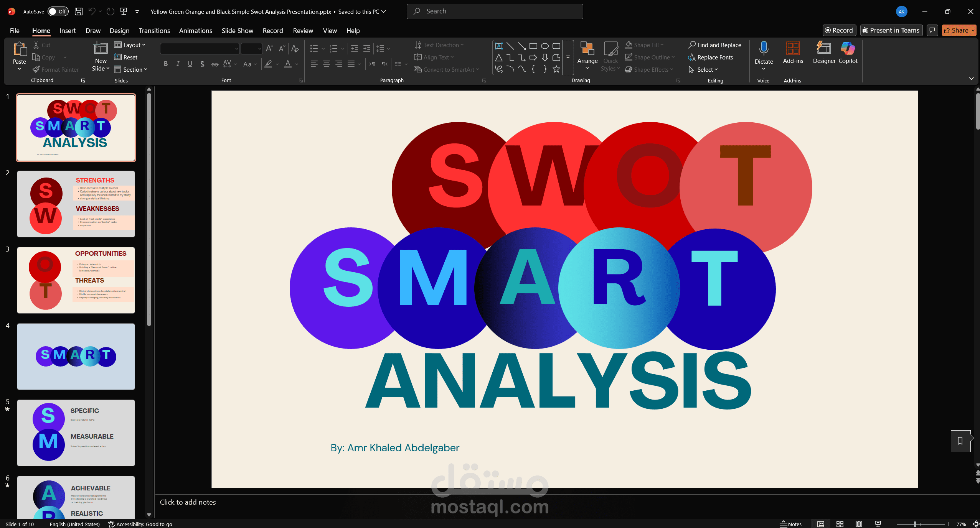Toggle the Notes pane in the status bar
Screen dimensions: 980x528
[x=791, y=524]
